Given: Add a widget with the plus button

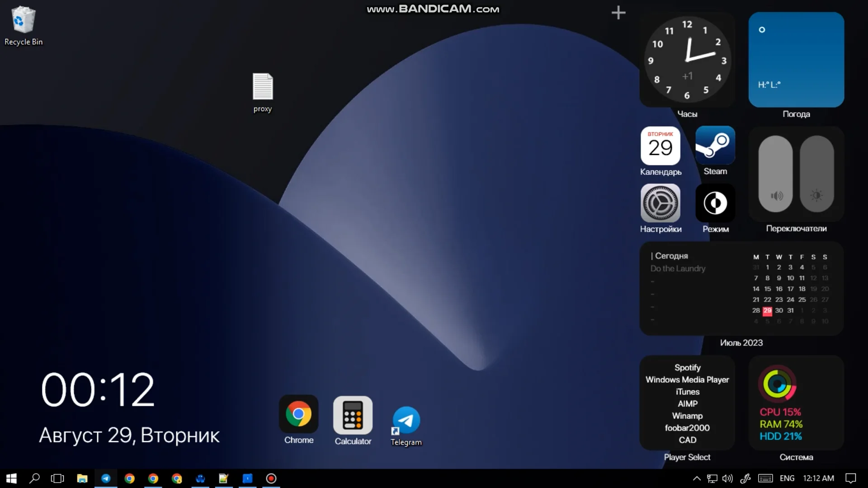Looking at the screenshot, I should click(x=618, y=13).
